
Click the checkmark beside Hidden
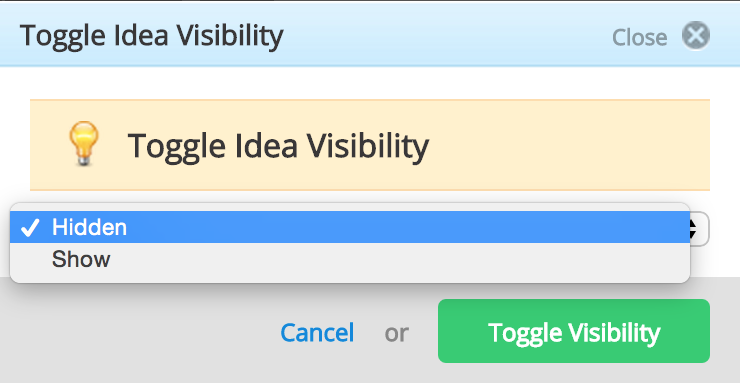[30, 228]
